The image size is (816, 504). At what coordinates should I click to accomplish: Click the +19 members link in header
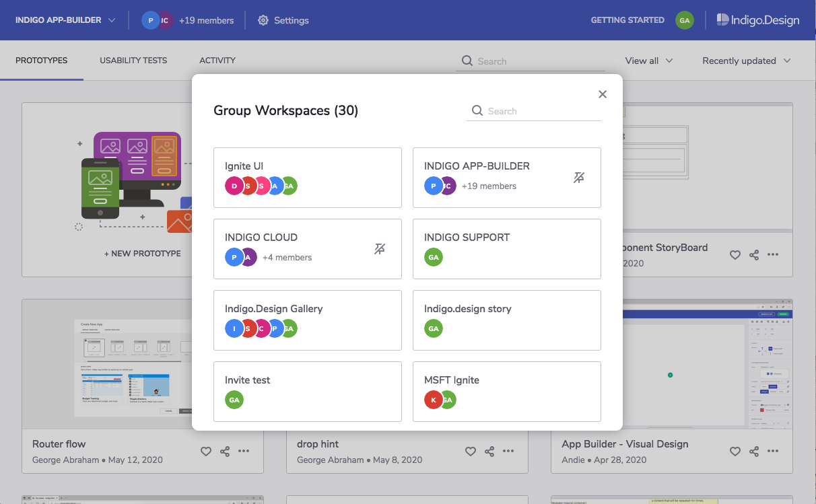(x=207, y=20)
